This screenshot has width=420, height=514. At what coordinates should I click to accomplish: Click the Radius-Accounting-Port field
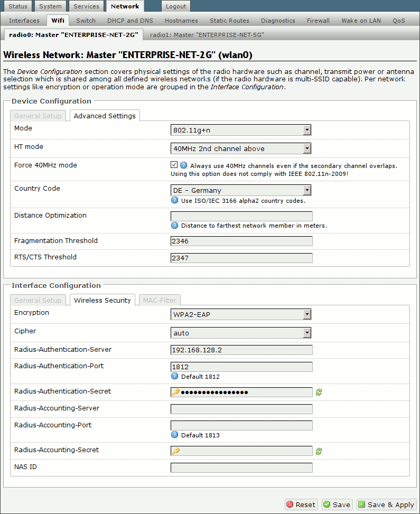pos(241,425)
